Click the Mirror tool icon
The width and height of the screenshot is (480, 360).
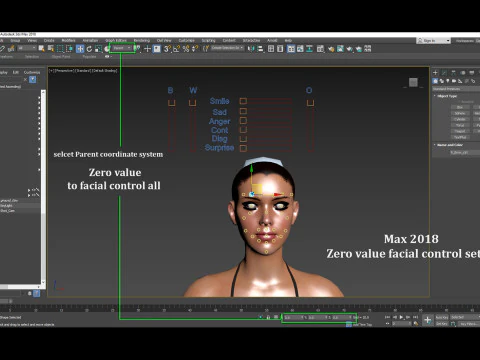pos(251,49)
